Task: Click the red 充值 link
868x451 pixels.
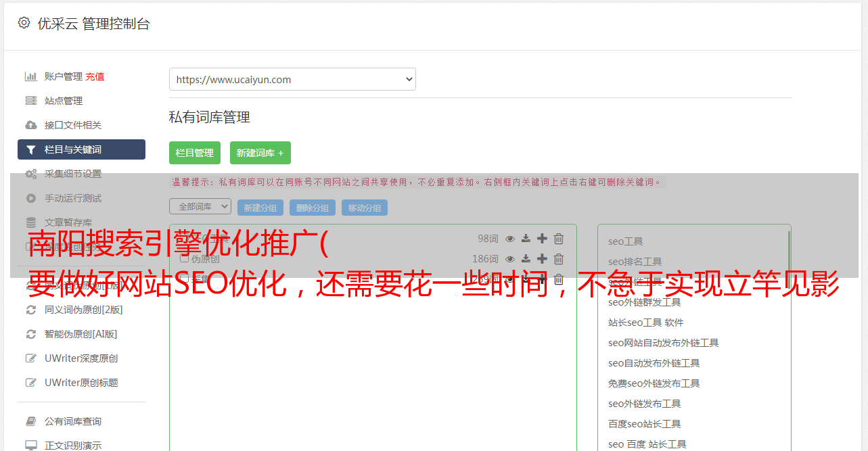Action: click(95, 76)
